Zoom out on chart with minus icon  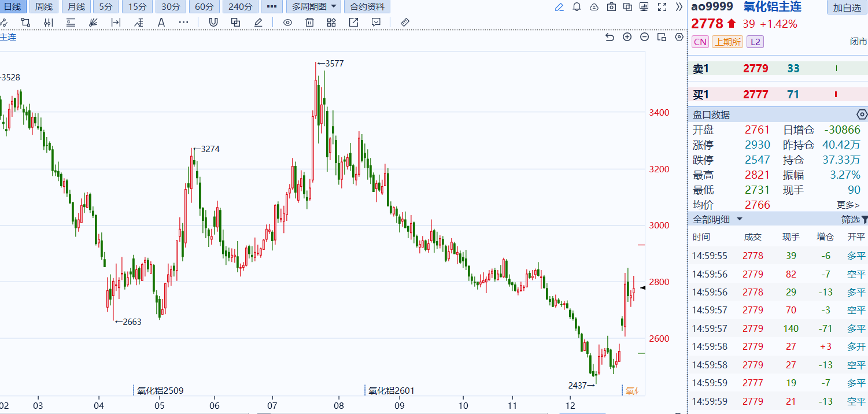pyautogui.click(x=644, y=37)
